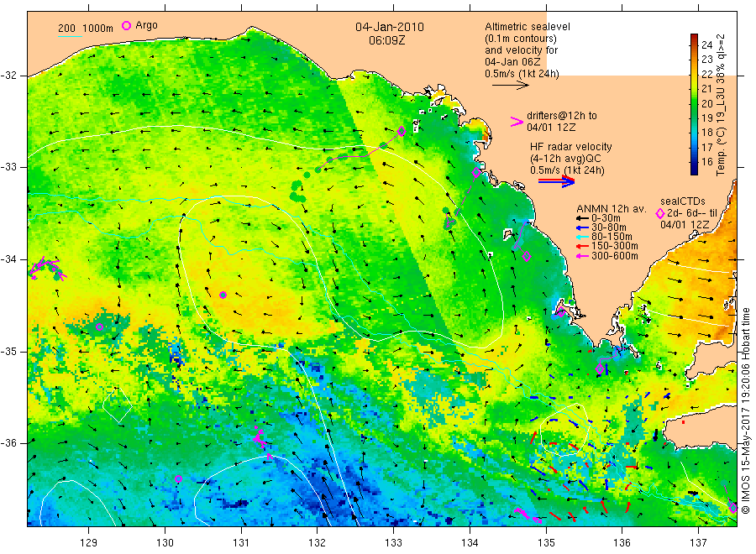The image size is (756, 554).
Task: Click the dark blue bottom of the temperature colorbar
Action: tap(695, 170)
